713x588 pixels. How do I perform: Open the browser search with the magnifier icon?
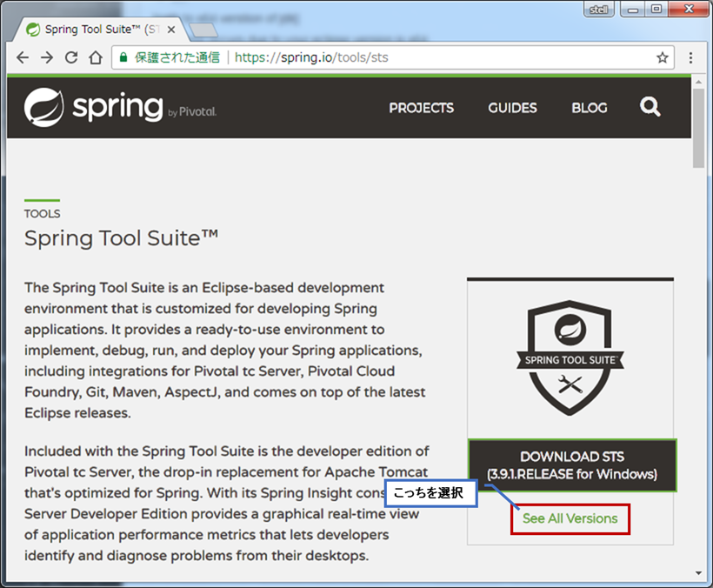[x=650, y=107]
